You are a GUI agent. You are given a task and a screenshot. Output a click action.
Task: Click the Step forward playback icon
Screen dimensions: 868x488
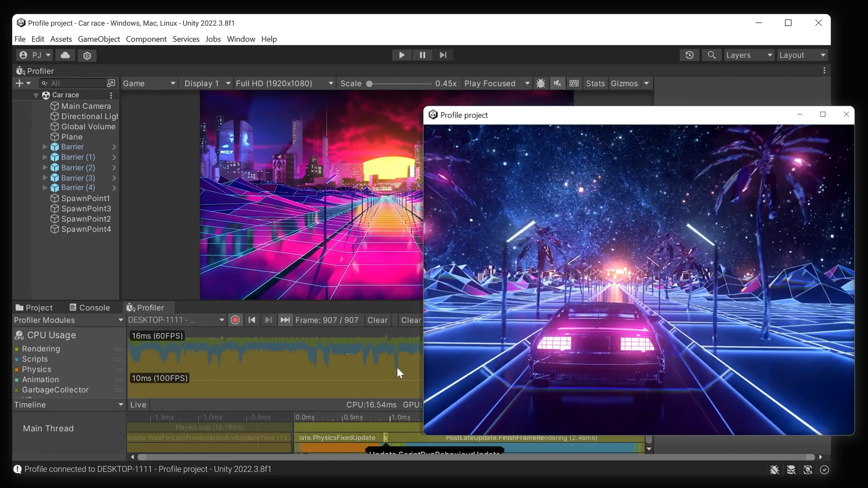click(443, 55)
